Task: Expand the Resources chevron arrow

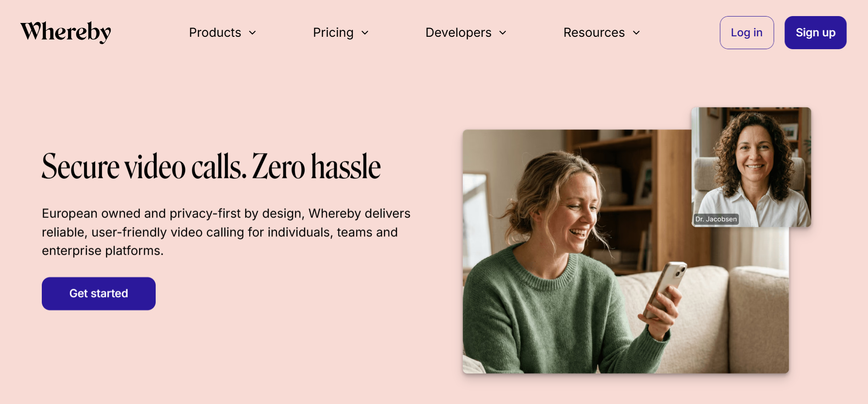Action: pyautogui.click(x=637, y=33)
